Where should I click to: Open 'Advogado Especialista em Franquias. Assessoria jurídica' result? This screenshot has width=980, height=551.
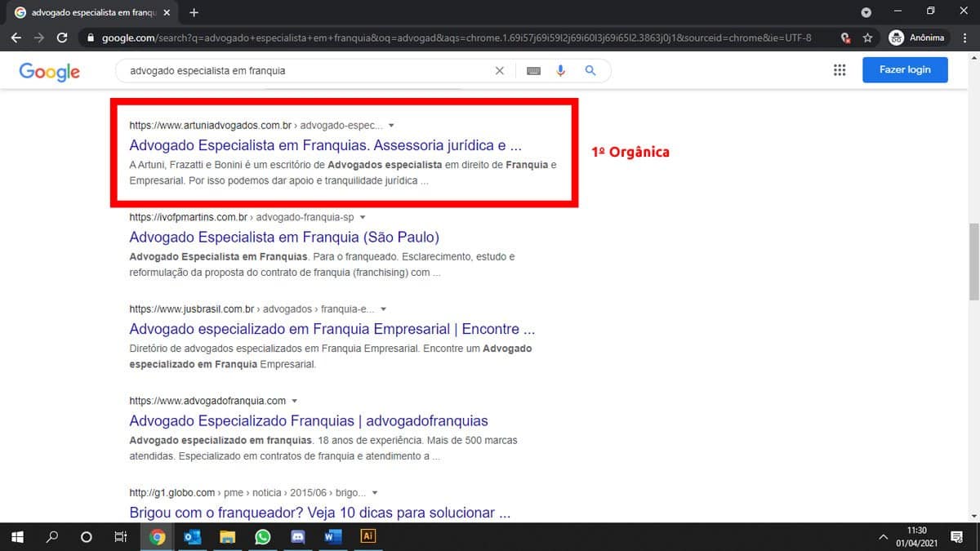pyautogui.click(x=325, y=145)
